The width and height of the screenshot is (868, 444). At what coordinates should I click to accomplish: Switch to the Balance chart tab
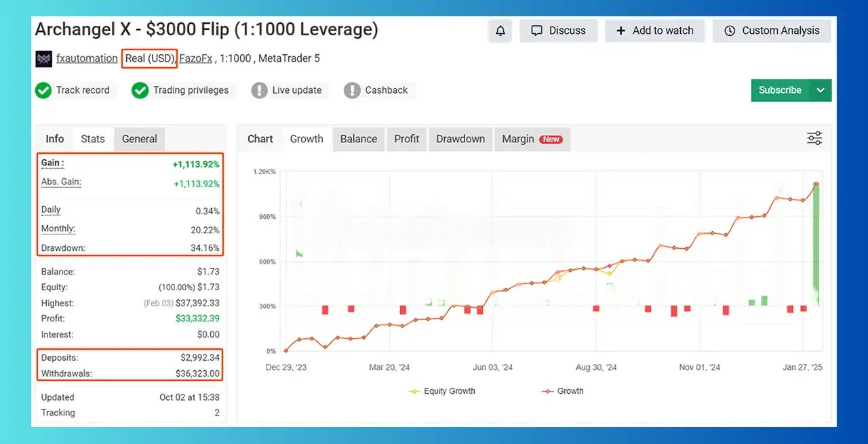tap(359, 139)
